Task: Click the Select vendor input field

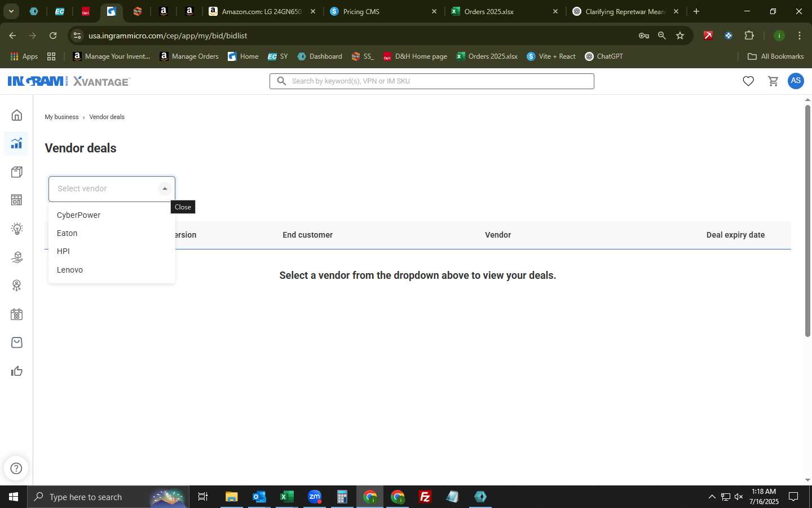Action: pos(112,189)
